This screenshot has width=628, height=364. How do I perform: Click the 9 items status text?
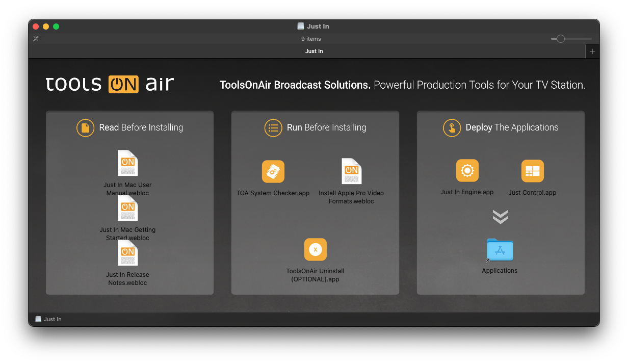(x=311, y=39)
